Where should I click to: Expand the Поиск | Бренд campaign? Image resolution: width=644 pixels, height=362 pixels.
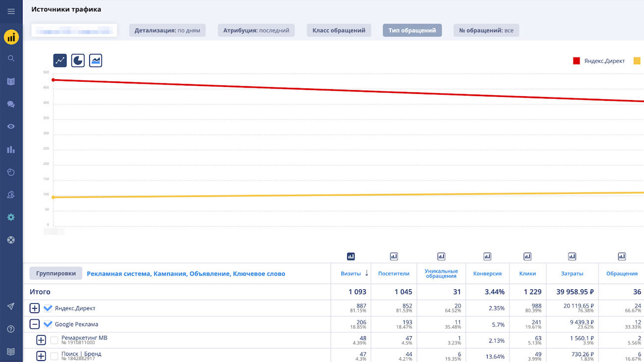(41, 356)
